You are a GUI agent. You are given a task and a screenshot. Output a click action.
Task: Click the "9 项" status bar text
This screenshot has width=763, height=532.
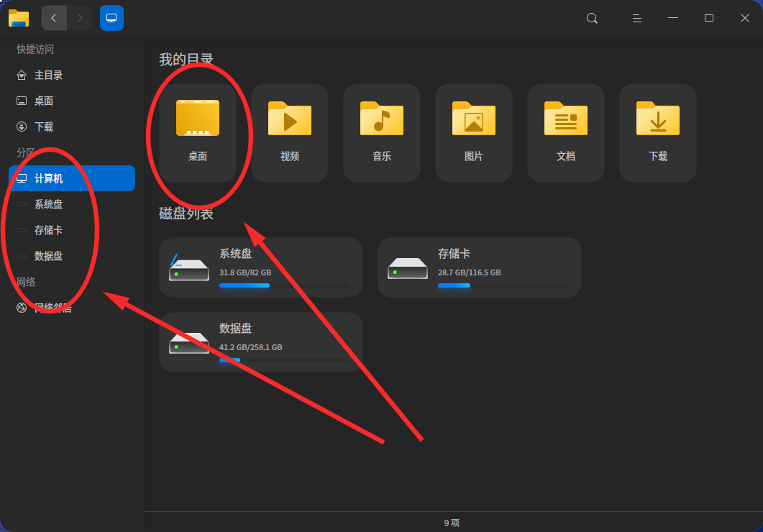point(452,523)
